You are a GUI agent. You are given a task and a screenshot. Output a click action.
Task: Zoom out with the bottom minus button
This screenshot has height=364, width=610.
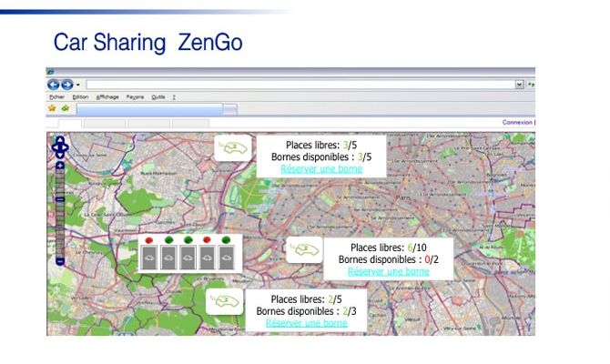pos(60,261)
